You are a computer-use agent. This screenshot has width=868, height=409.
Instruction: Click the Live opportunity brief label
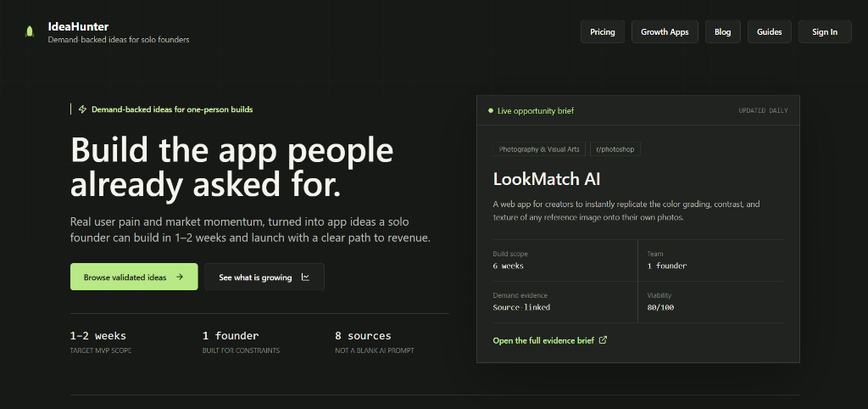coord(536,111)
